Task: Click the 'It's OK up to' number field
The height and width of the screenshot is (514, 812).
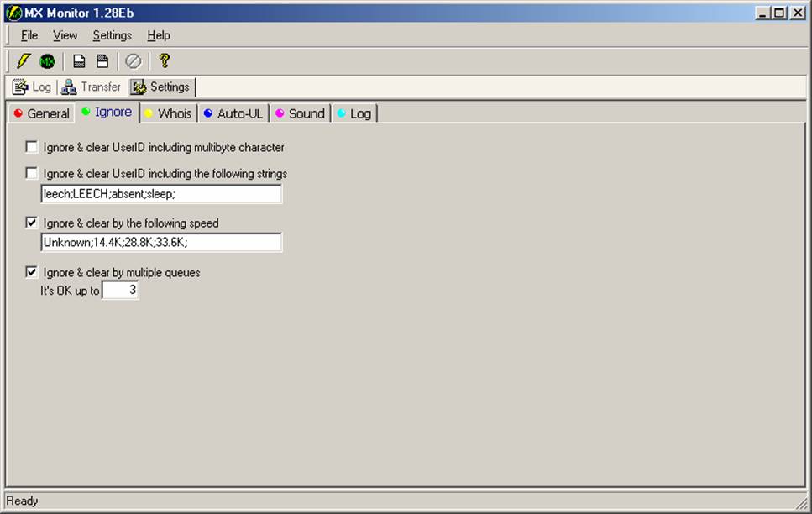Action: point(120,291)
